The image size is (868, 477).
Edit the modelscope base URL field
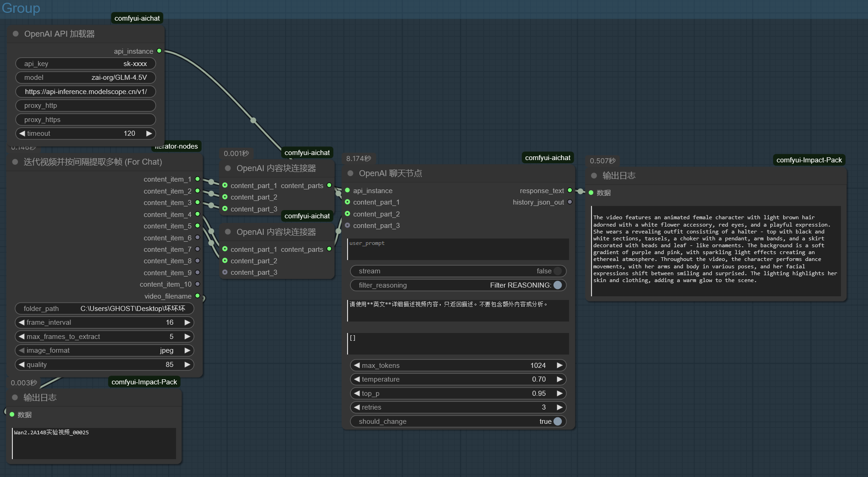point(86,92)
